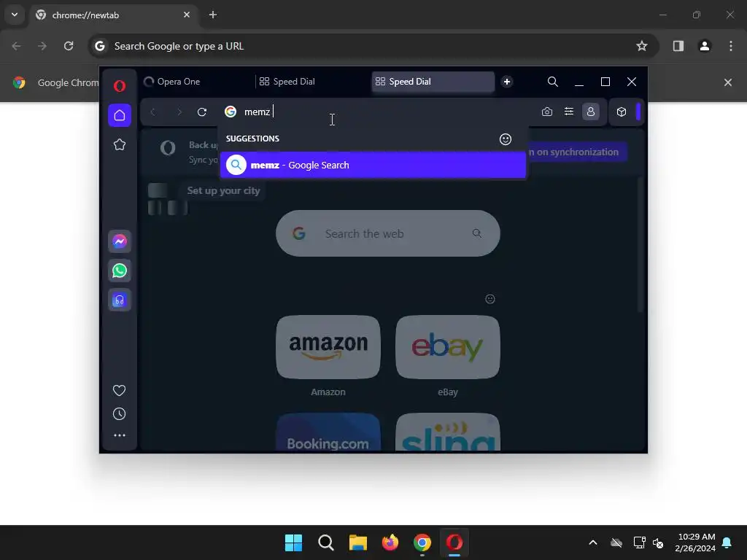Open Opera profile account icon
Viewport: 747px width, 560px height.
(x=591, y=112)
